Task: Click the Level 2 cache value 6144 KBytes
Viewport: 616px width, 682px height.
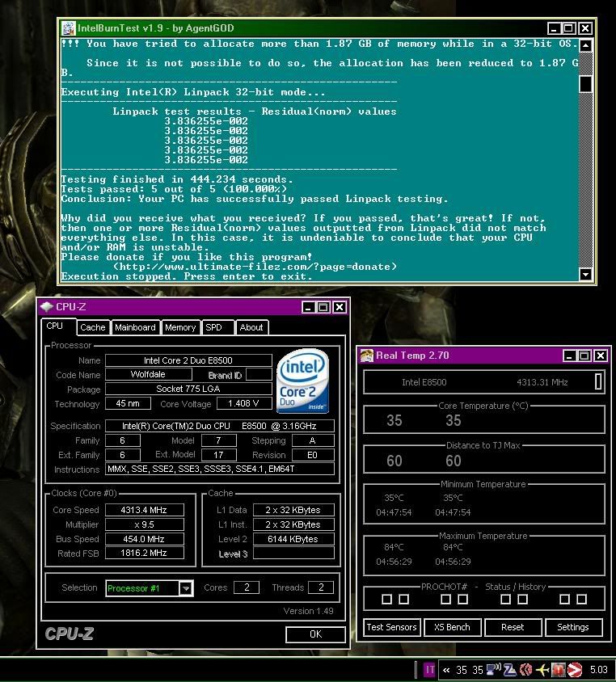Action: pyautogui.click(x=293, y=539)
